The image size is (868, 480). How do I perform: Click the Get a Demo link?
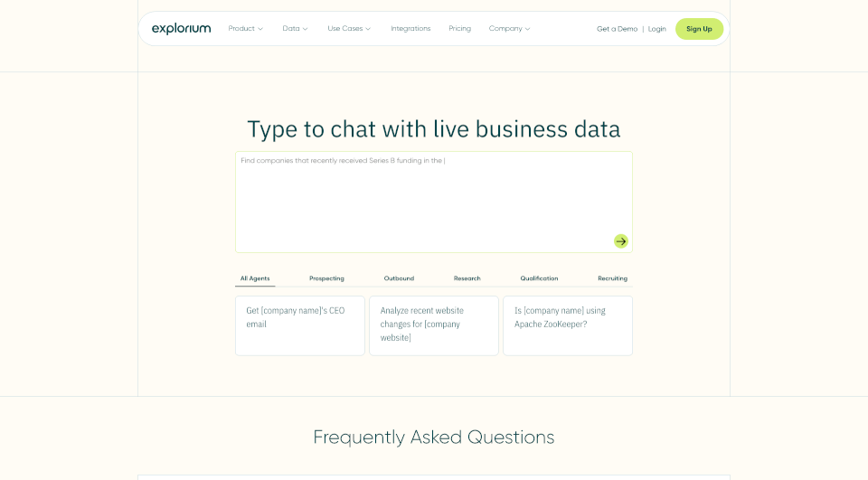(617, 29)
